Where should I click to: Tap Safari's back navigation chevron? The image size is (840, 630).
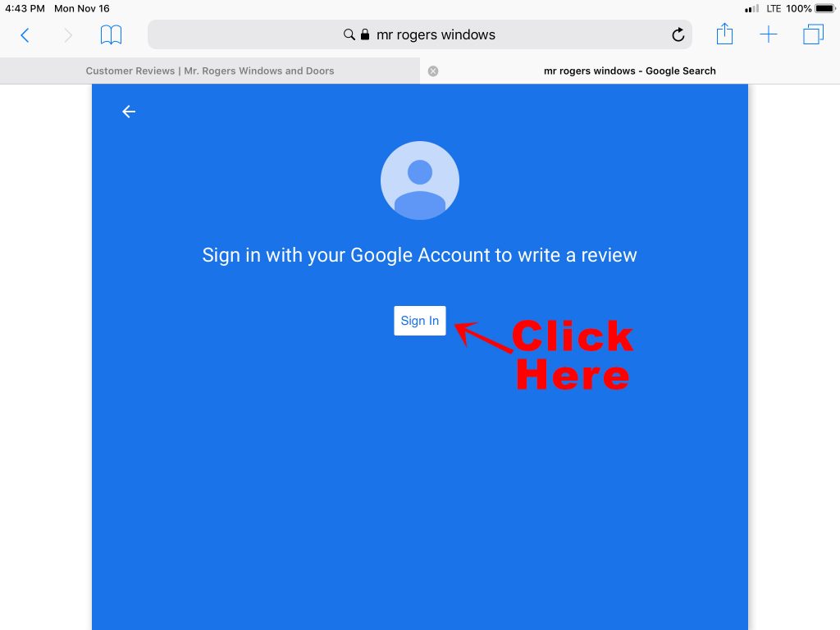pos(25,35)
